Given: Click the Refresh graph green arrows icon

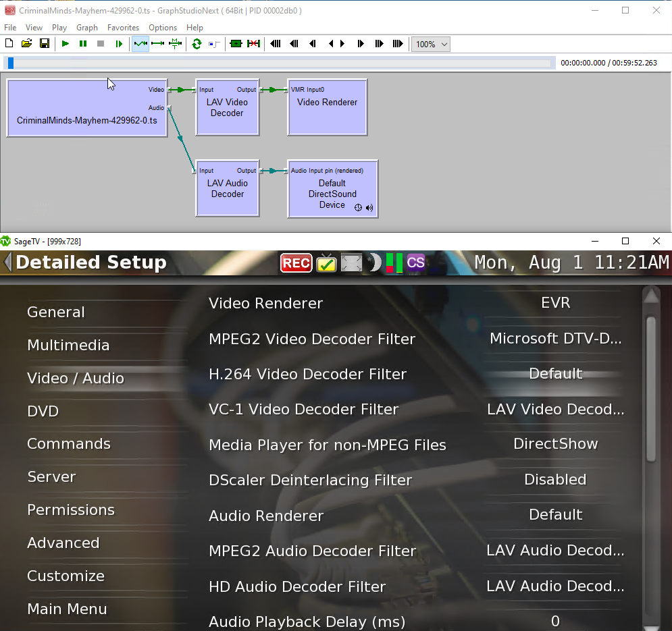Looking at the screenshot, I should tap(197, 44).
